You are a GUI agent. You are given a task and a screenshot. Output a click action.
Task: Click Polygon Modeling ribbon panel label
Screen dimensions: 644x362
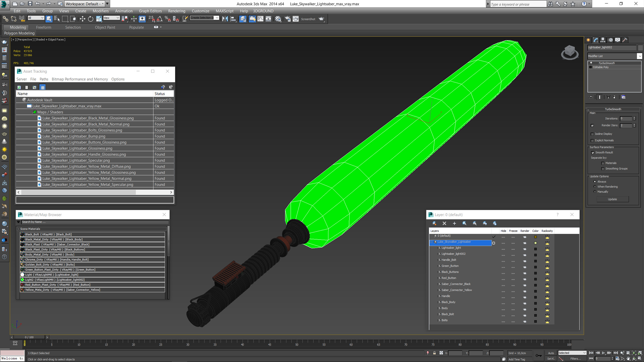(x=19, y=33)
